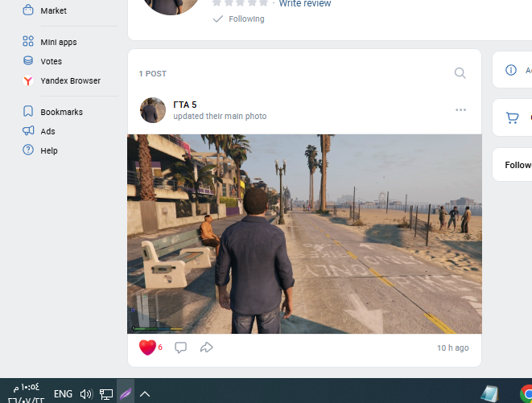The width and height of the screenshot is (532, 403).
Task: Click the post author avatar
Action: click(153, 110)
